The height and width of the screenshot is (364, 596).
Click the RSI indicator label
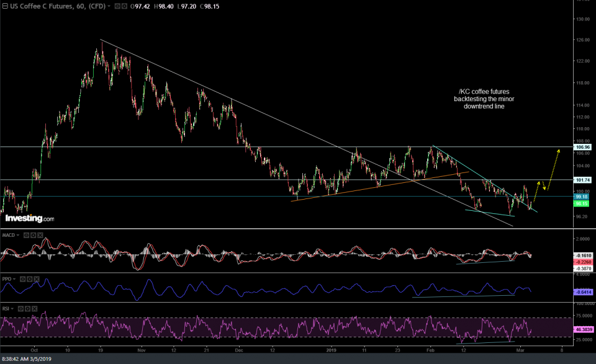(x=6, y=309)
